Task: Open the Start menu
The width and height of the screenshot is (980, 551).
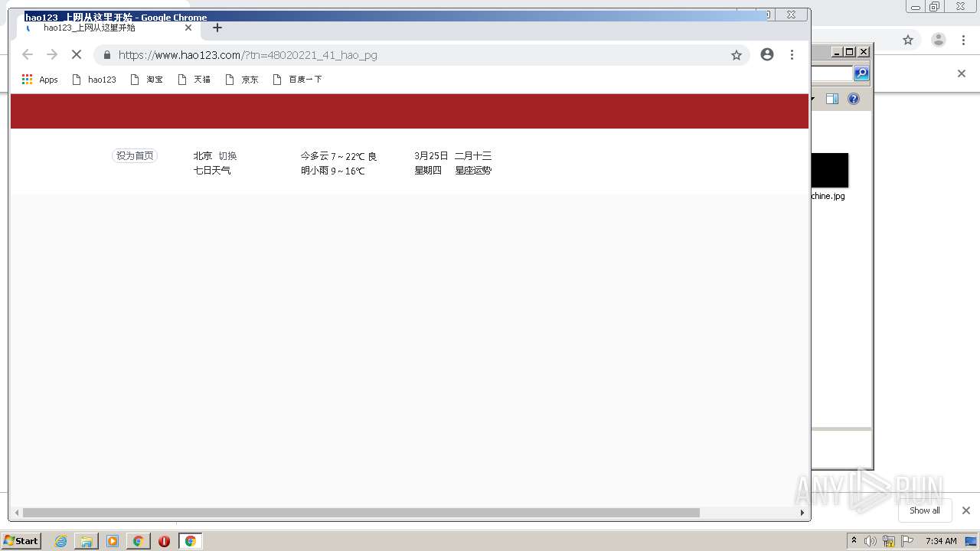Action: coord(21,541)
